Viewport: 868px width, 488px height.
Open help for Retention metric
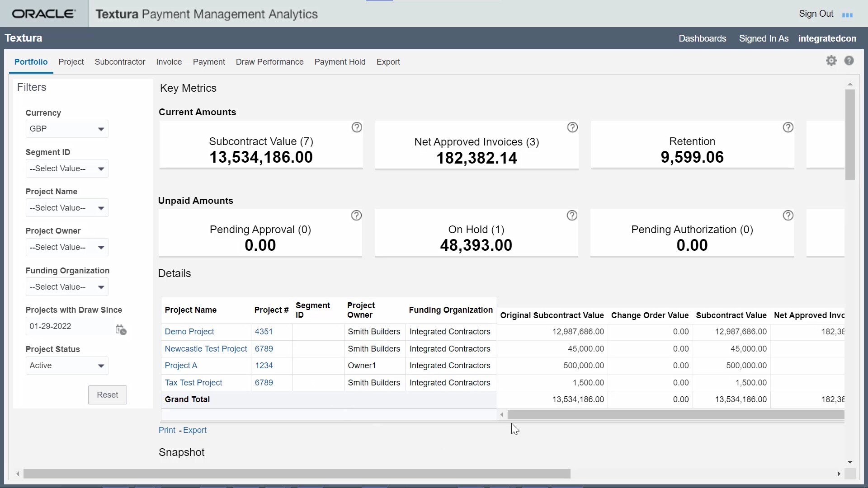[788, 127]
